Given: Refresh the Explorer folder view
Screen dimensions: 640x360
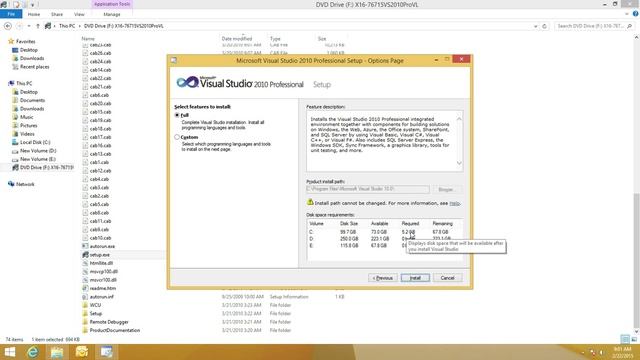Looking at the screenshot, I should tap(544, 26).
